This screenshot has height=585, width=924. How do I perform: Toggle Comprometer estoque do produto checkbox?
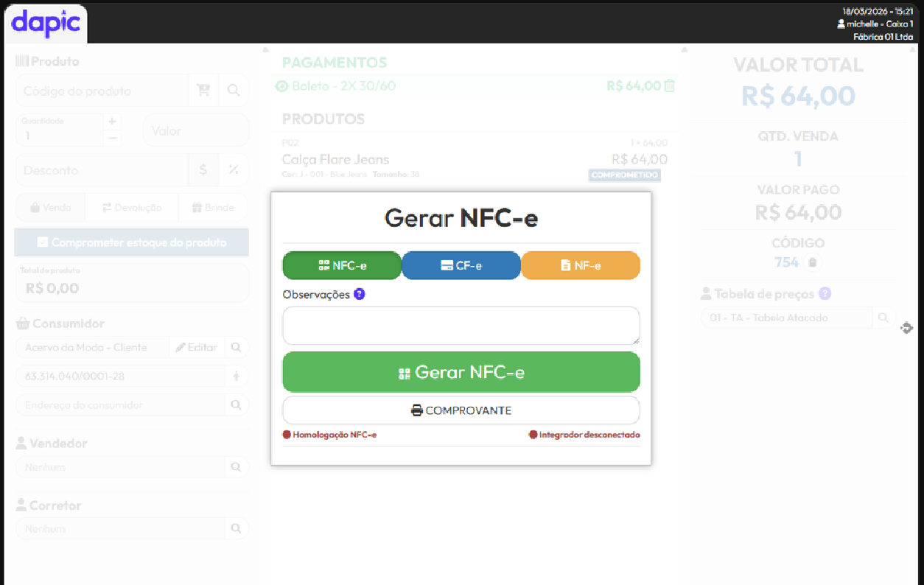click(43, 242)
